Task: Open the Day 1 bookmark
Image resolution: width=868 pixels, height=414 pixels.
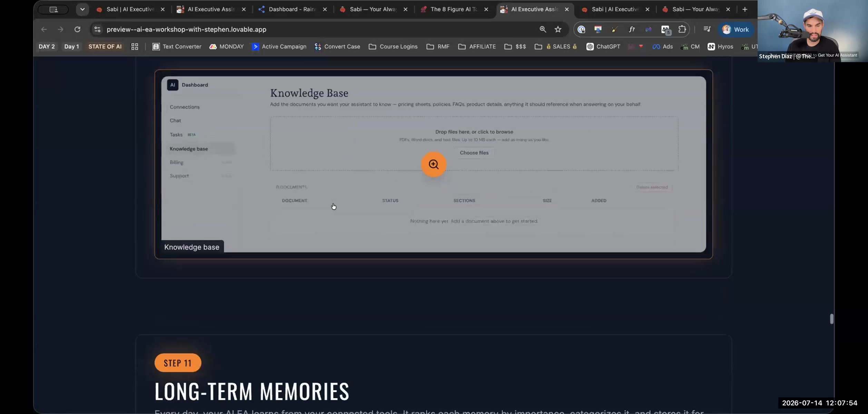Action: pos(71,47)
